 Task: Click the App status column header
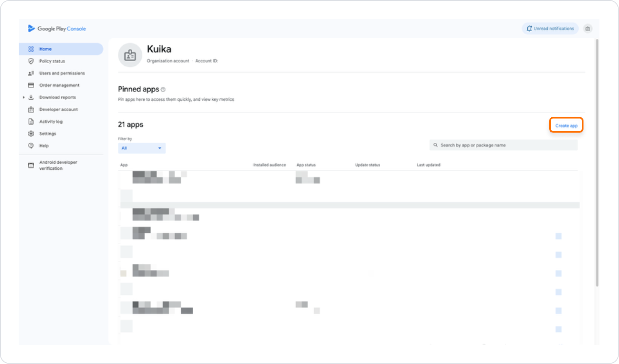click(x=306, y=165)
